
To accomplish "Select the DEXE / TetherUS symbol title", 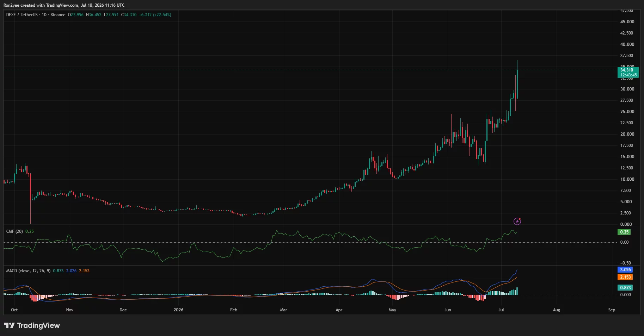I will coord(22,15).
